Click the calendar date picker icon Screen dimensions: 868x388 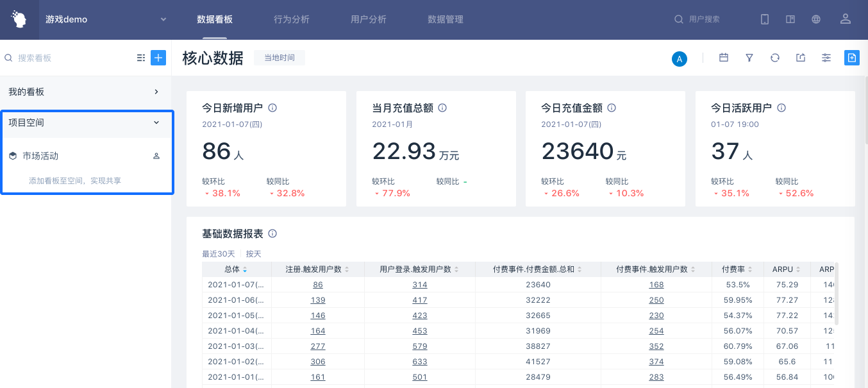click(724, 58)
